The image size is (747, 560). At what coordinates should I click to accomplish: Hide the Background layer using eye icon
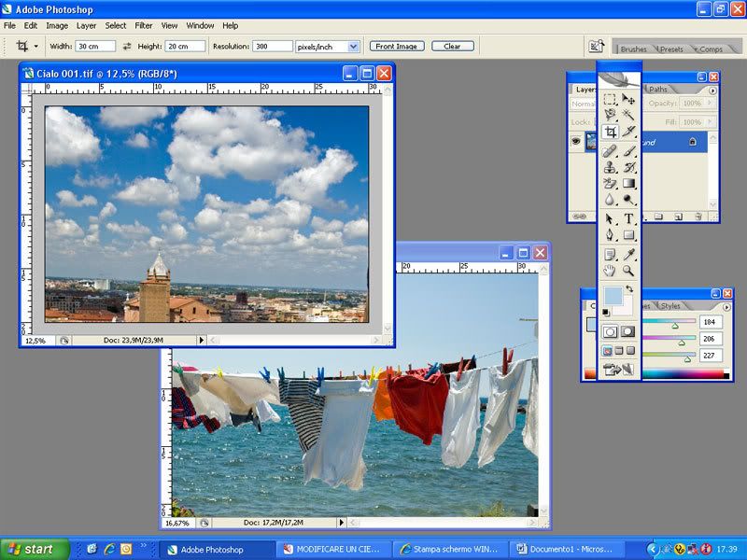pyautogui.click(x=576, y=142)
